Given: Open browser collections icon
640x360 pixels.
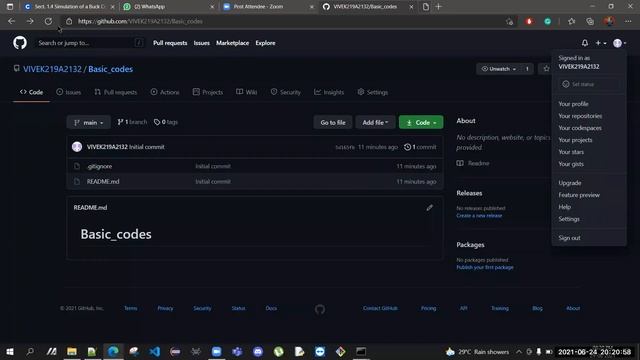Looking at the screenshot, I should pos(590,21).
